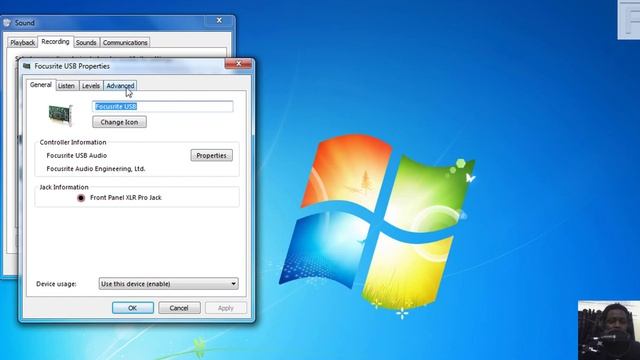Open Sounds tab in Sound window
640x360 pixels.
tap(86, 42)
